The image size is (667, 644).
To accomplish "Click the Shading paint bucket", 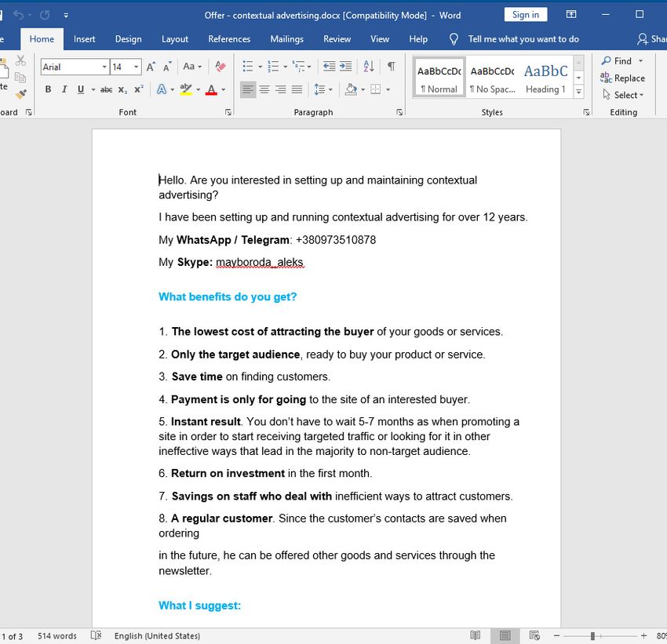I will tap(351, 89).
